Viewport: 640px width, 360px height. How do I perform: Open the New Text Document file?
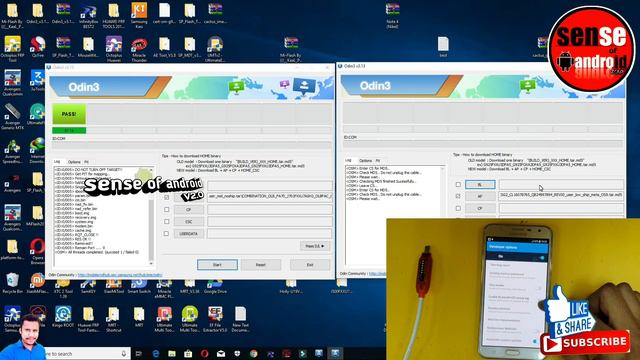[x=240, y=319]
